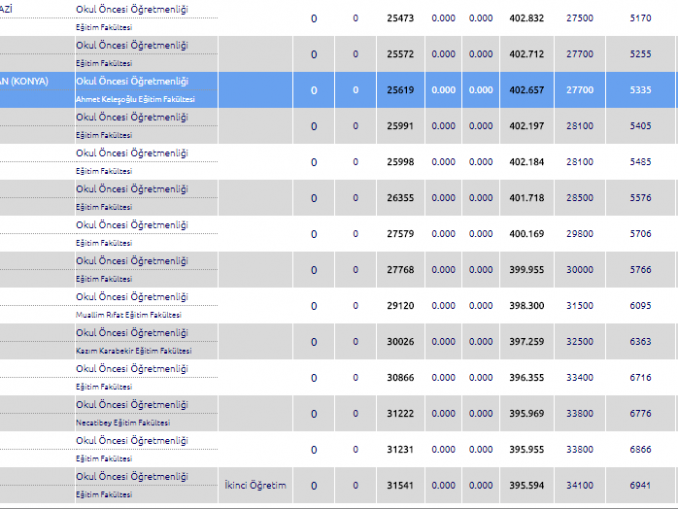
Task: Select the cell showing 32500
Action: (x=579, y=342)
